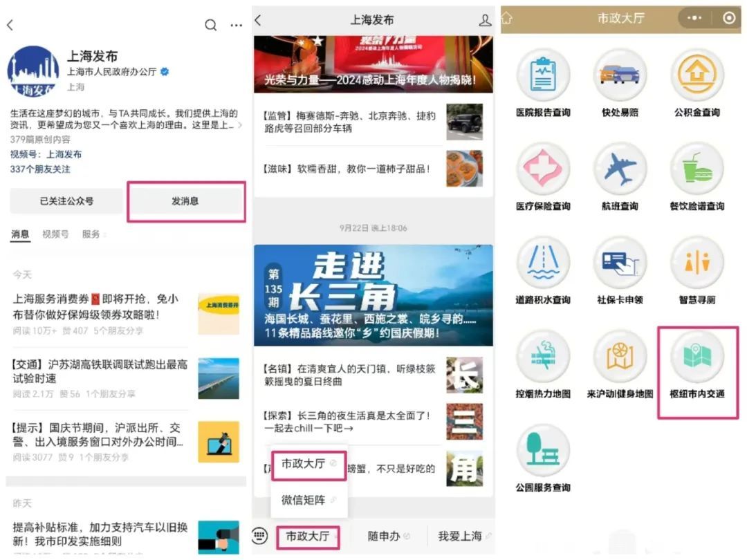Open 航班查询 service
747x560 pixels.
point(620,178)
